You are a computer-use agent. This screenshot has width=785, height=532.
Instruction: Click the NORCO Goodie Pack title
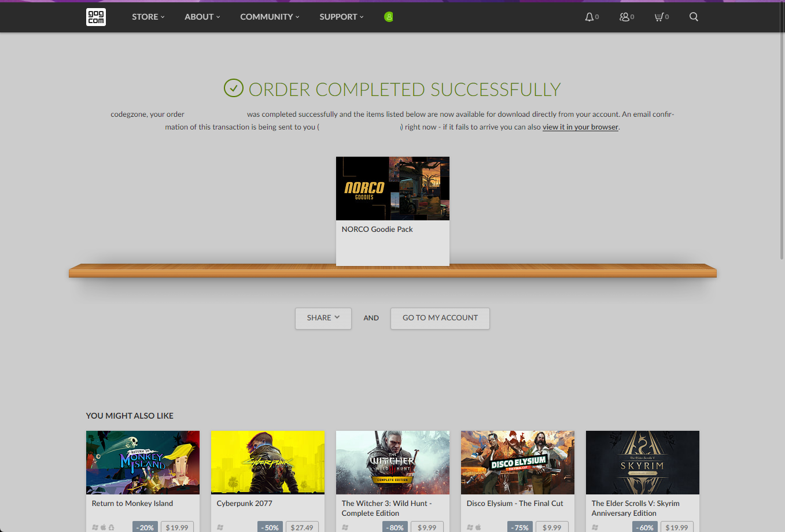click(x=377, y=230)
